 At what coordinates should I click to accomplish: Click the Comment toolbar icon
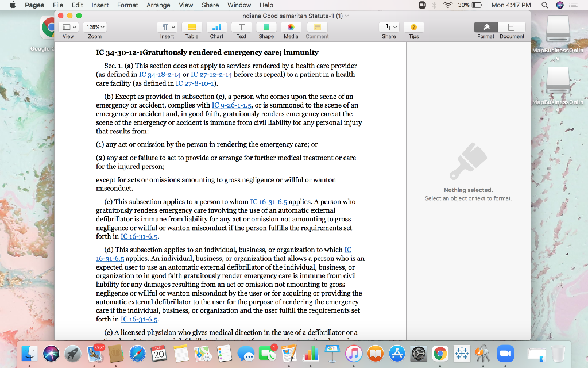317,27
